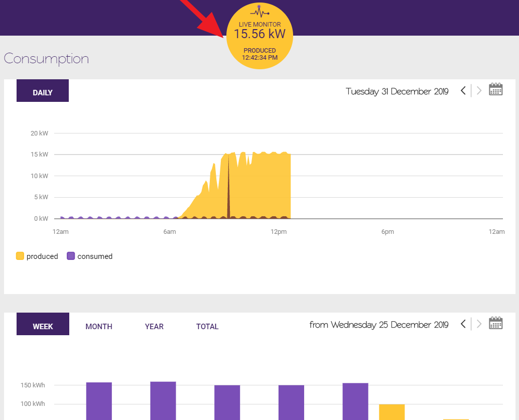Click the text from Wednesday 25 December 2019
519x420 pixels.
(378, 325)
